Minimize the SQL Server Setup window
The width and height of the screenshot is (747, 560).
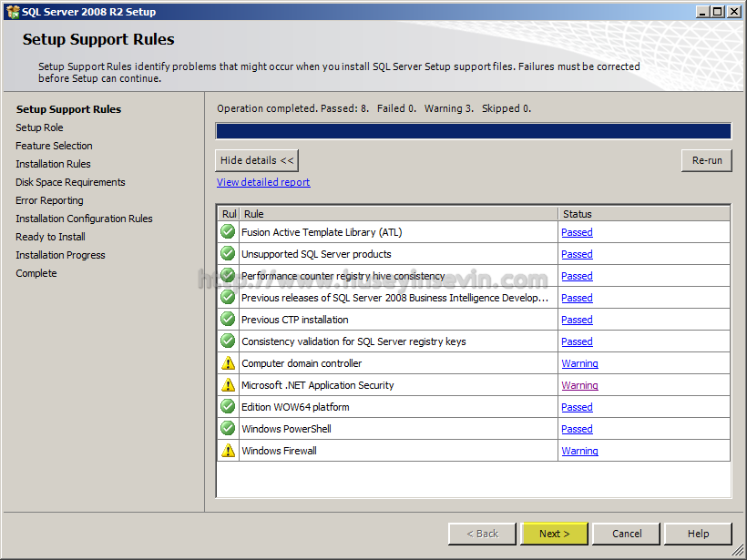[701, 12]
